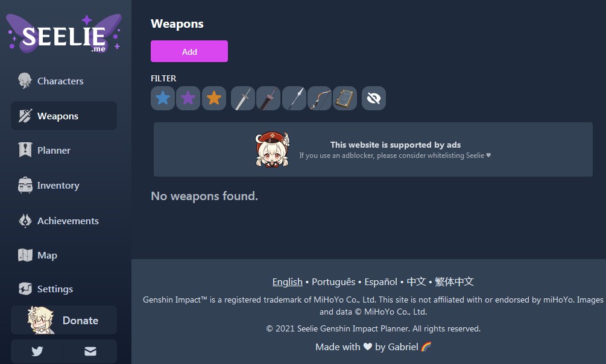Filter weapons by claymore type

click(268, 98)
